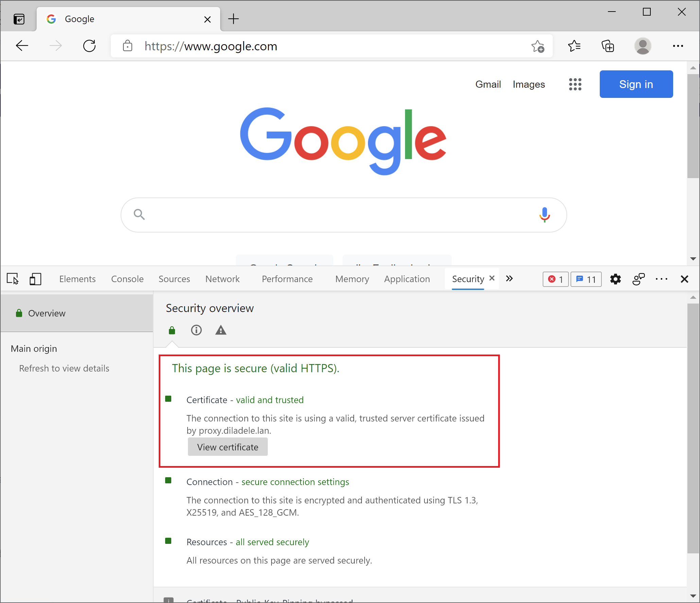Viewport: 700px width, 603px height.
Task: Select the Inspect element tool
Action: (x=13, y=279)
